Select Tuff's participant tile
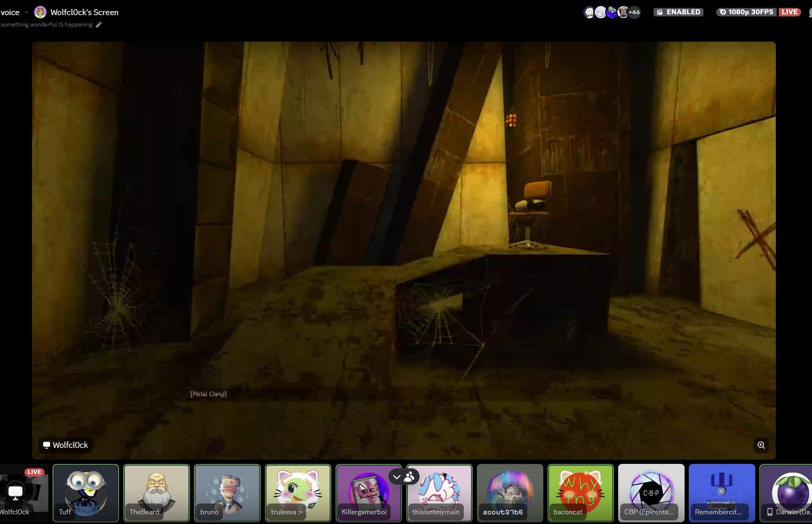This screenshot has height=524, width=812. [86, 493]
